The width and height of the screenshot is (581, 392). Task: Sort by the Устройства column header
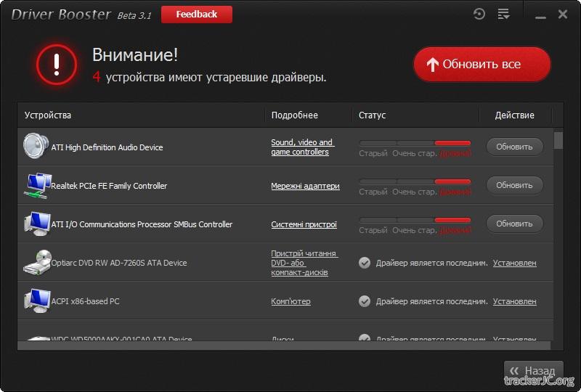pyautogui.click(x=48, y=115)
